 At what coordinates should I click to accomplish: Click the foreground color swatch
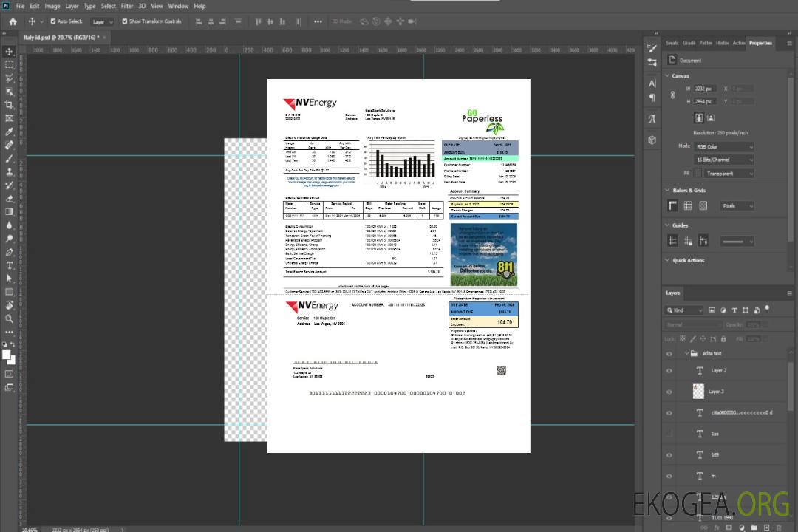6,355
